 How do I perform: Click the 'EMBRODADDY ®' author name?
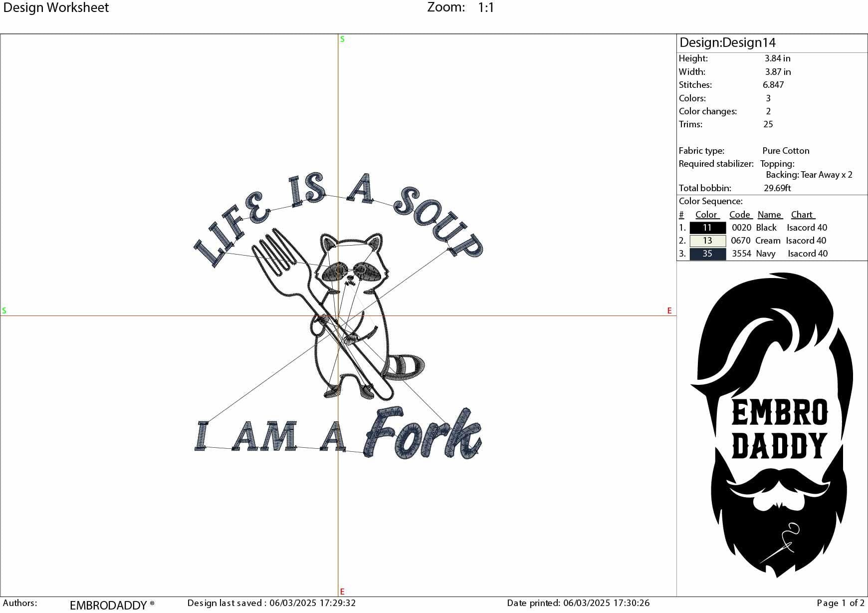tap(112, 605)
